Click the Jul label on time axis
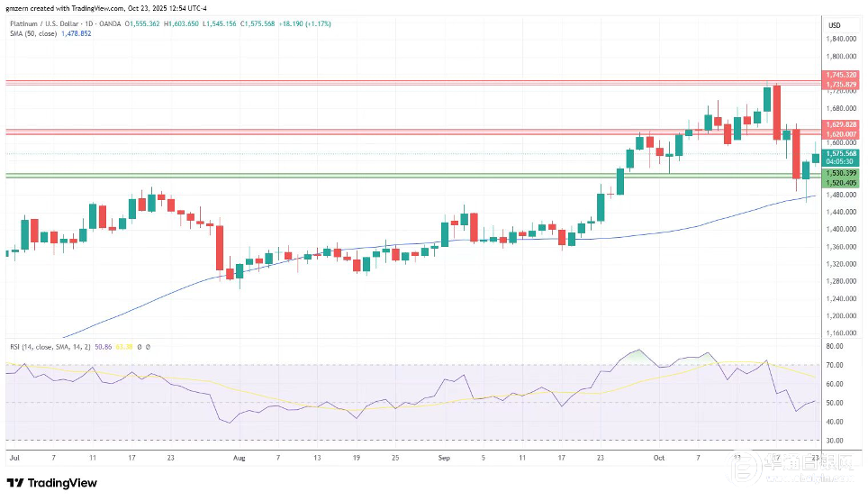The image size is (868, 501). point(14,458)
